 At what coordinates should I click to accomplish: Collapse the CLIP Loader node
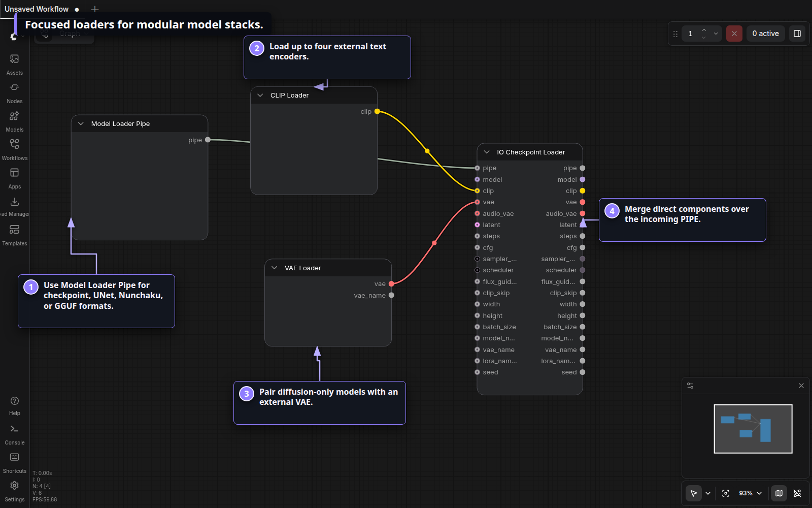click(260, 95)
